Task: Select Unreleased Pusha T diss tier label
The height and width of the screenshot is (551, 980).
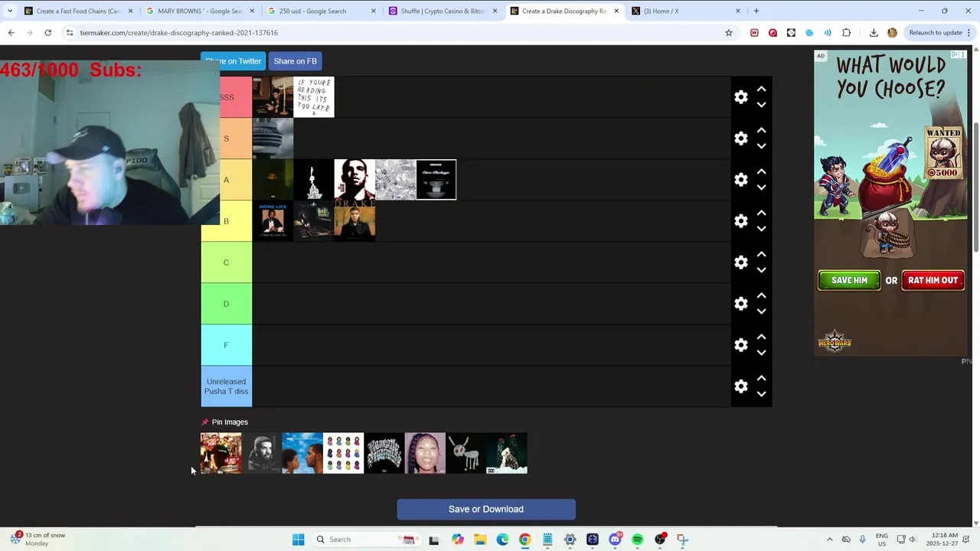Action: pos(226,386)
